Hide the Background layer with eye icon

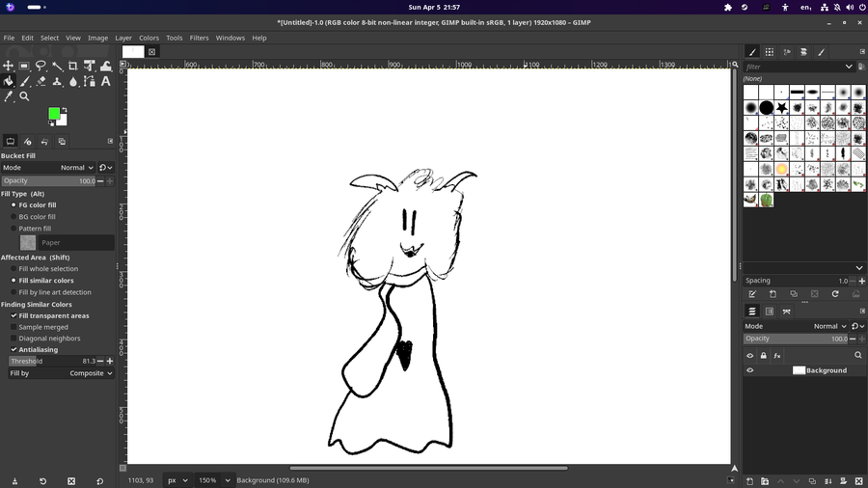[x=750, y=370]
